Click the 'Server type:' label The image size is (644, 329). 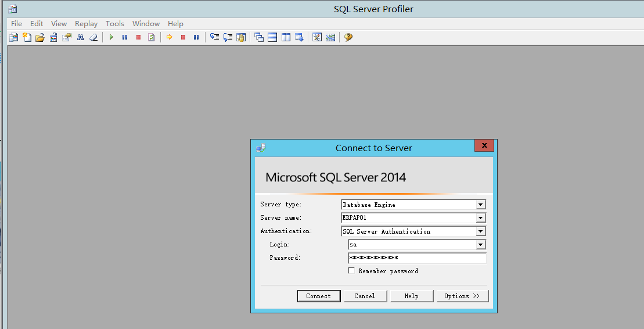pyautogui.click(x=281, y=205)
